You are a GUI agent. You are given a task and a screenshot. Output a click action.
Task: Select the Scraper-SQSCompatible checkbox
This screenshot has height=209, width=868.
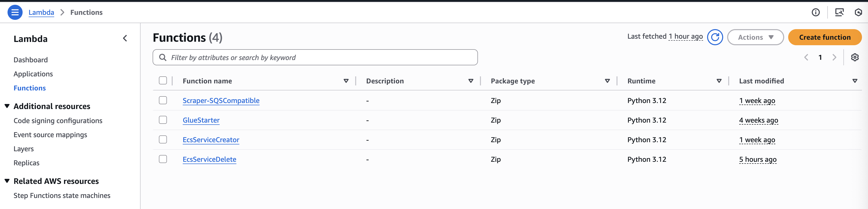point(163,100)
